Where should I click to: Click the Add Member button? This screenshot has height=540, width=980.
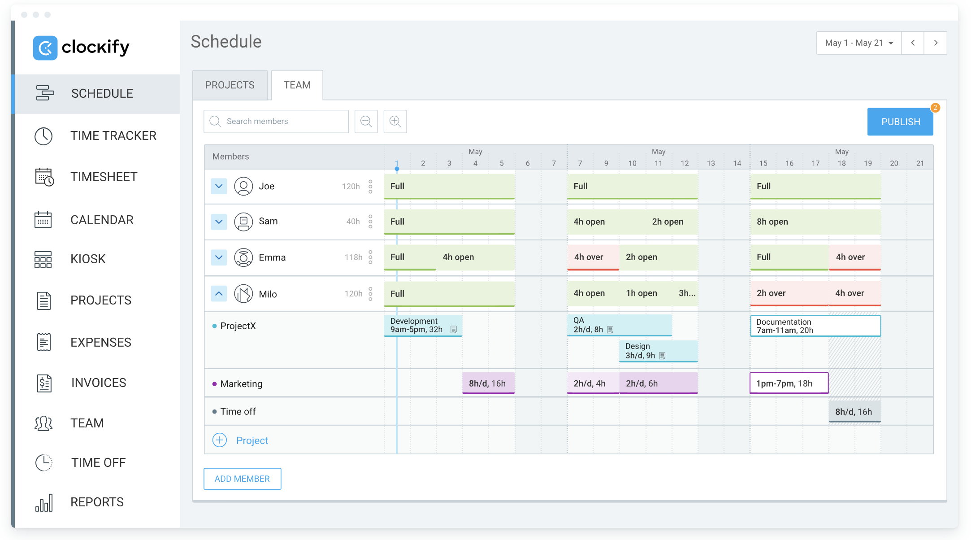242,479
